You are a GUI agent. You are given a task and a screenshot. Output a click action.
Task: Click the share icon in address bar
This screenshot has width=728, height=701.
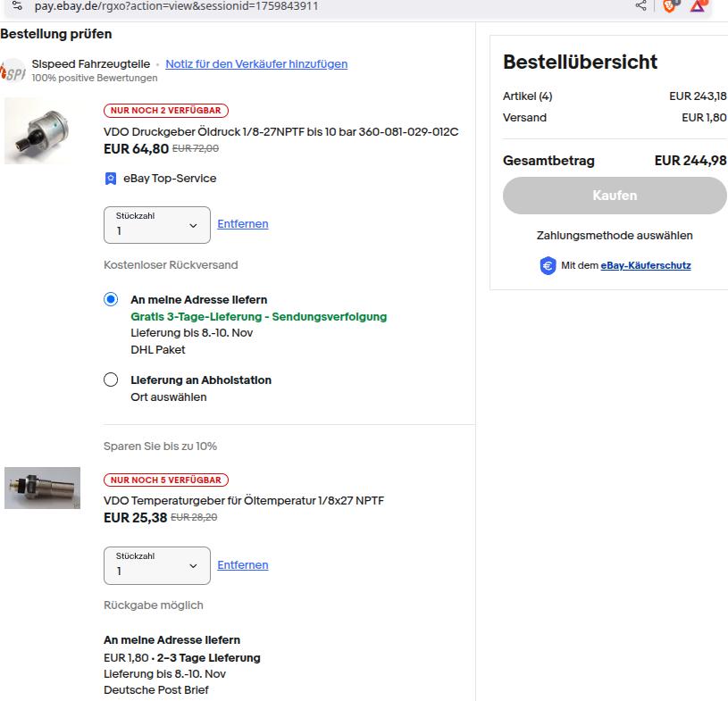pos(640,6)
